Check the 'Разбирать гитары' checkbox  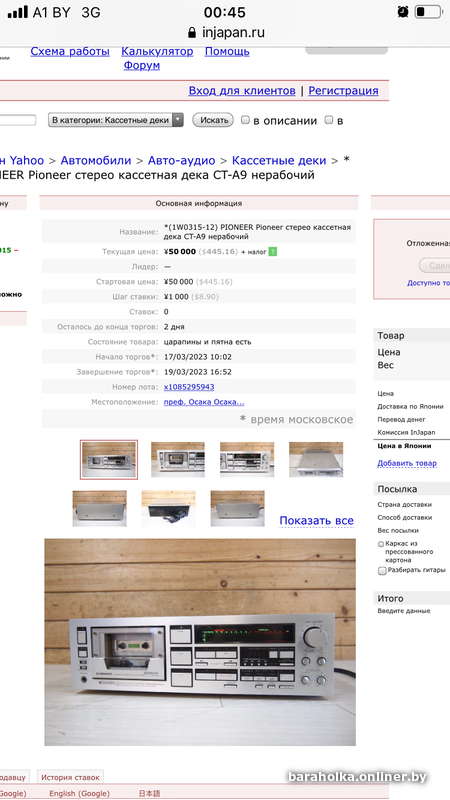[382, 571]
